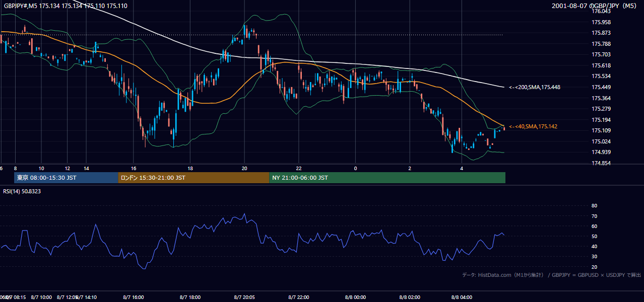Click price axis value 175.534
Screen dimensions: 644x302
[601, 76]
